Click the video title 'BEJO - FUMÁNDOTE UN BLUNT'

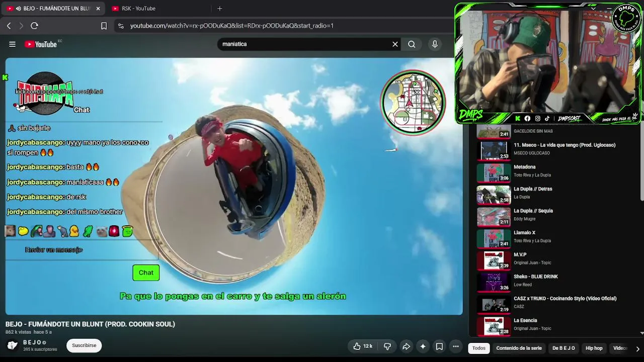coord(90,324)
